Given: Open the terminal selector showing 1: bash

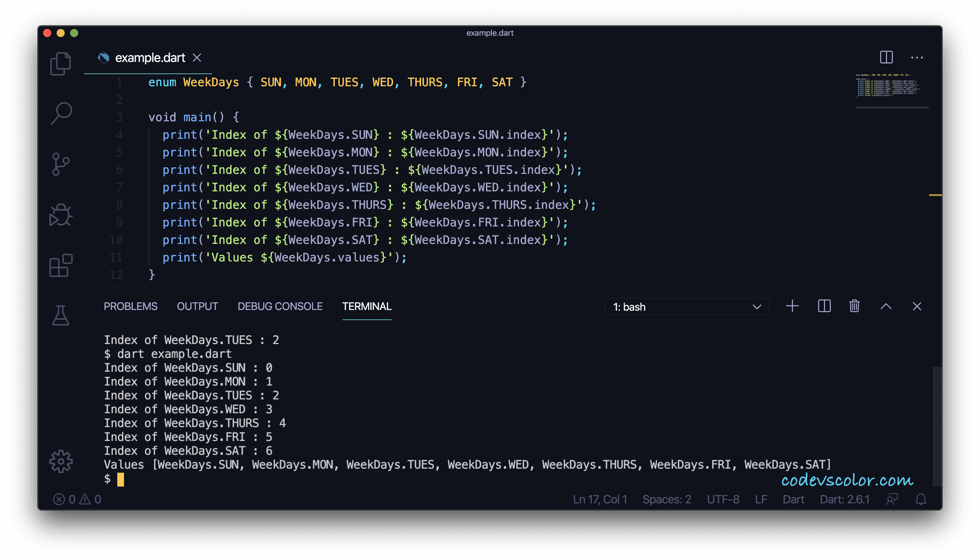Looking at the screenshot, I should point(686,307).
